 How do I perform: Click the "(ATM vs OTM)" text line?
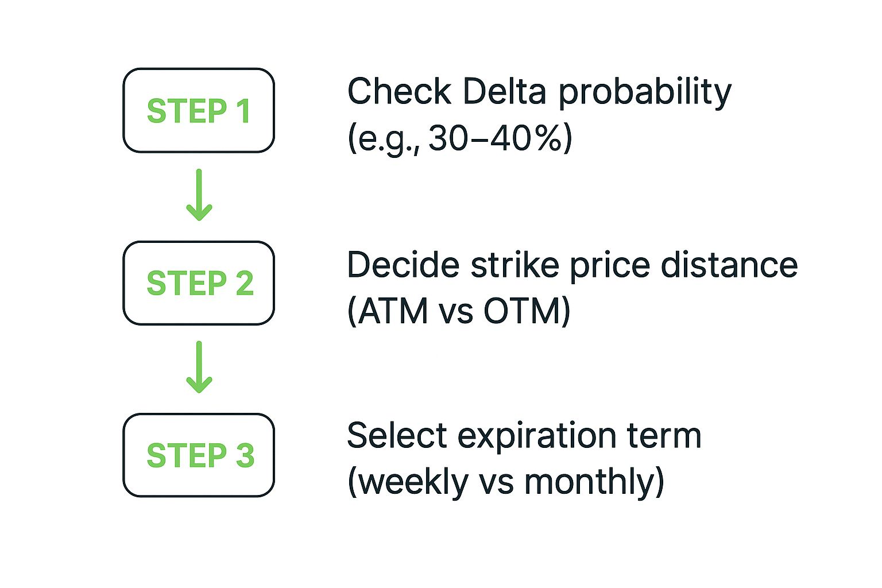[458, 311]
